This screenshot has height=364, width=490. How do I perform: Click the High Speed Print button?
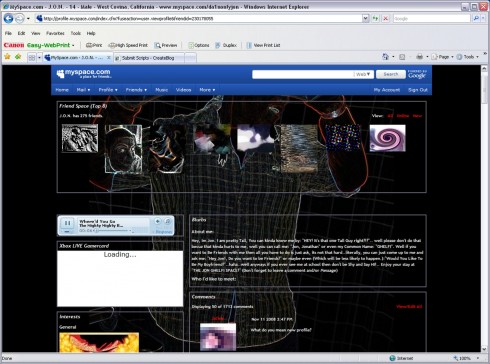[128, 45]
